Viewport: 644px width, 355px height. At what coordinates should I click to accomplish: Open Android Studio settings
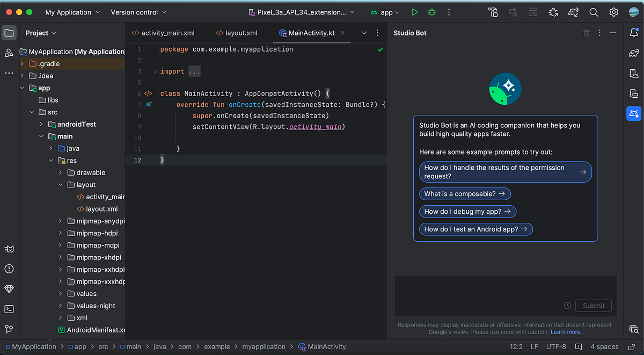(x=613, y=12)
